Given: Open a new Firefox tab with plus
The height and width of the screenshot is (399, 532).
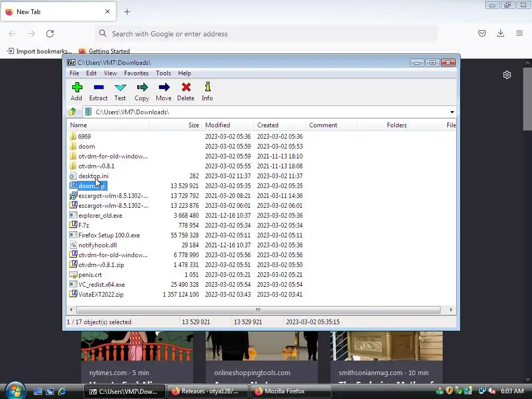Looking at the screenshot, I should pos(127,12).
